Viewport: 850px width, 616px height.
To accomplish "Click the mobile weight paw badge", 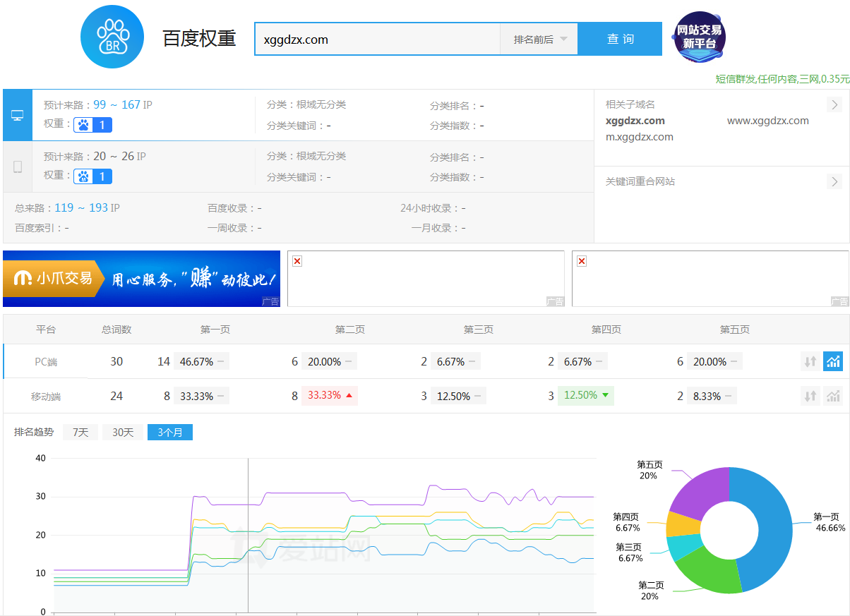I will tap(93, 176).
